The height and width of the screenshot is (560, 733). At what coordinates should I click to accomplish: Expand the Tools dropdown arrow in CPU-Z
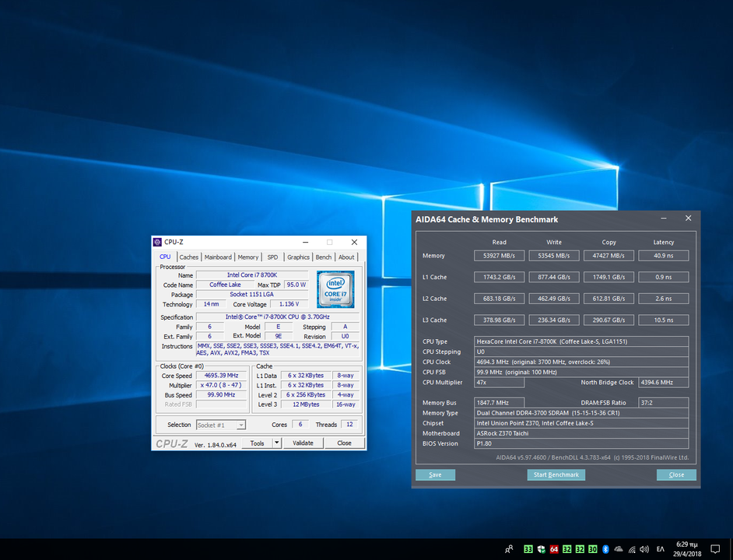tap(277, 443)
